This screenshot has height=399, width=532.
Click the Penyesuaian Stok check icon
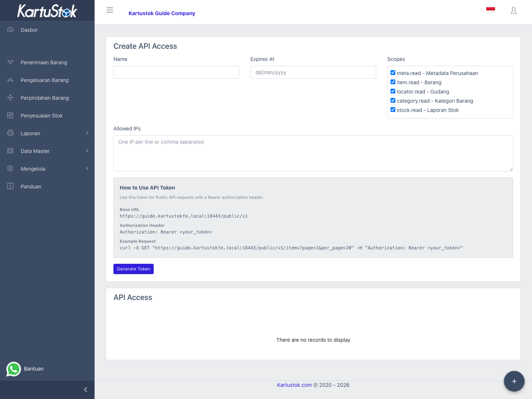pos(10,115)
